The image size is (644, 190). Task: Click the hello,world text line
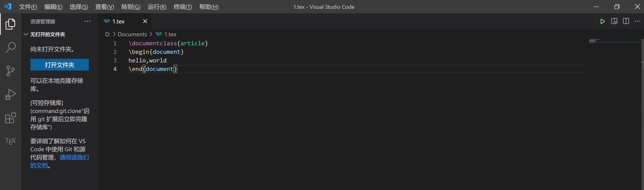(148, 60)
